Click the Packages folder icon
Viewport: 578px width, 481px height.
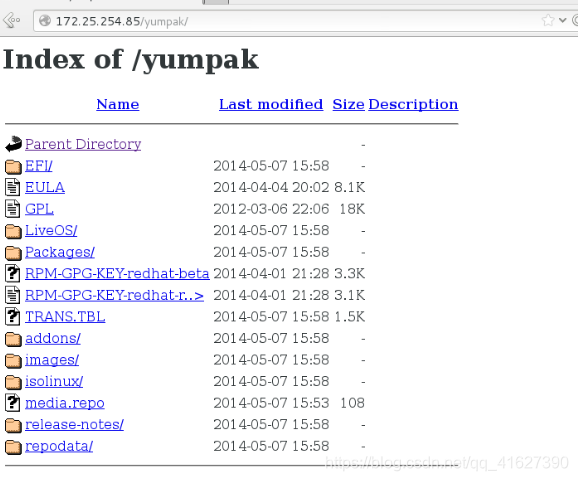pos(13,252)
